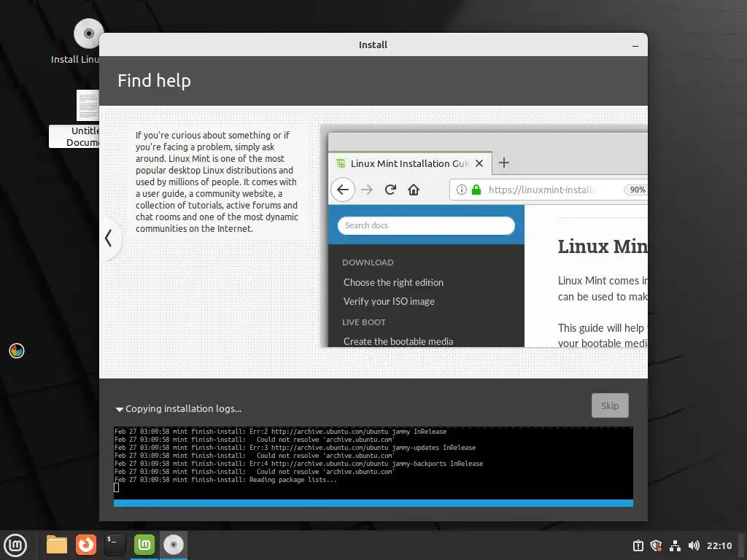Open the Terminal launcher in the panel
Screen dimensions: 747x560
[115, 545]
